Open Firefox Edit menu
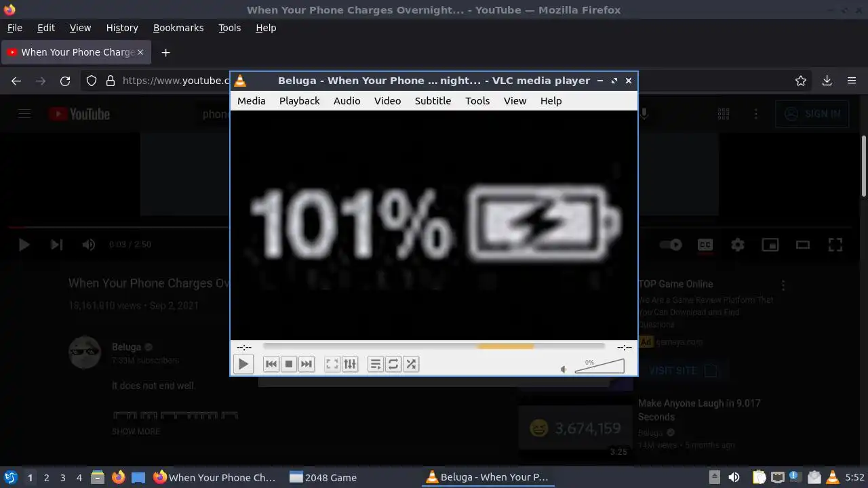The width and height of the screenshot is (868, 488). click(x=46, y=28)
